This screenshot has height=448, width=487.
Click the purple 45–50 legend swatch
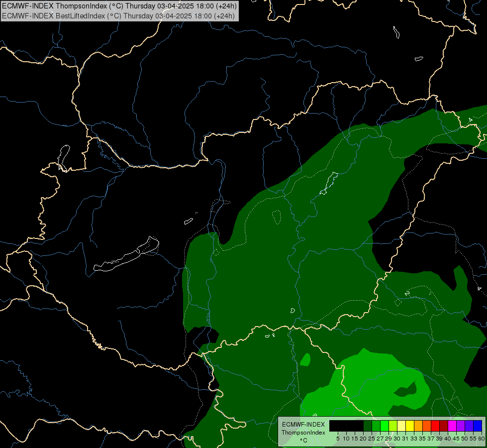pos(461,426)
